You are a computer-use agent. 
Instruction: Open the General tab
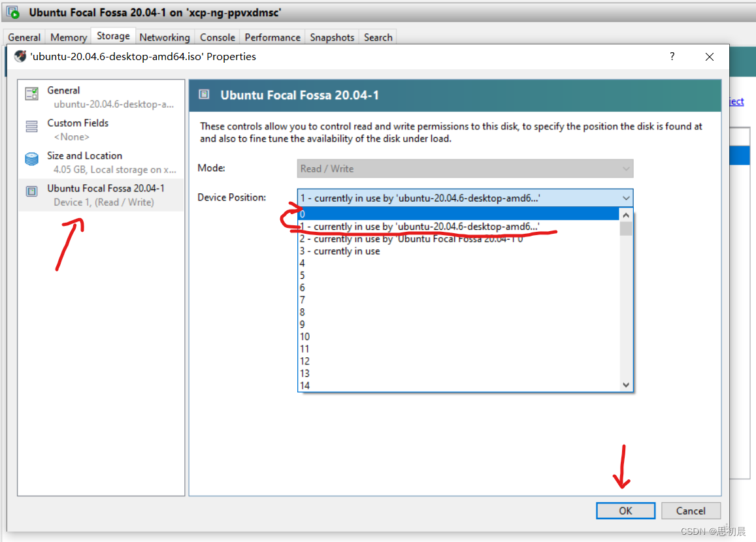pyautogui.click(x=24, y=37)
